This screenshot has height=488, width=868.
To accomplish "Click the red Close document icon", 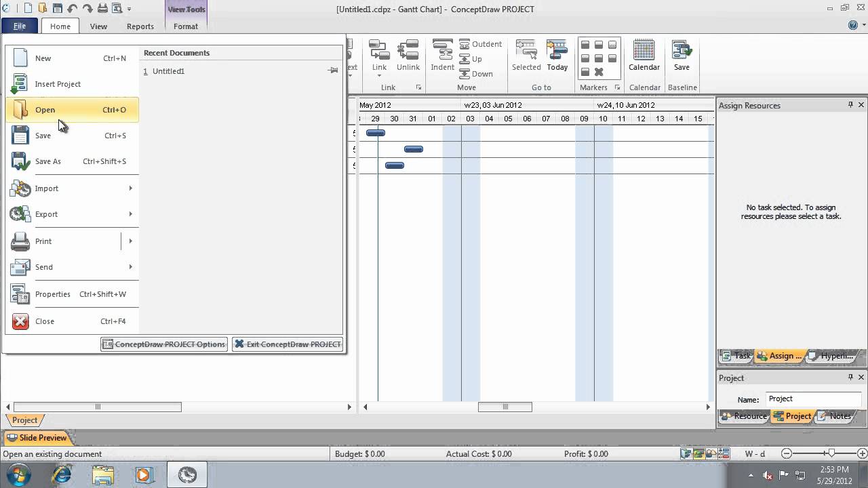I will pos(20,321).
